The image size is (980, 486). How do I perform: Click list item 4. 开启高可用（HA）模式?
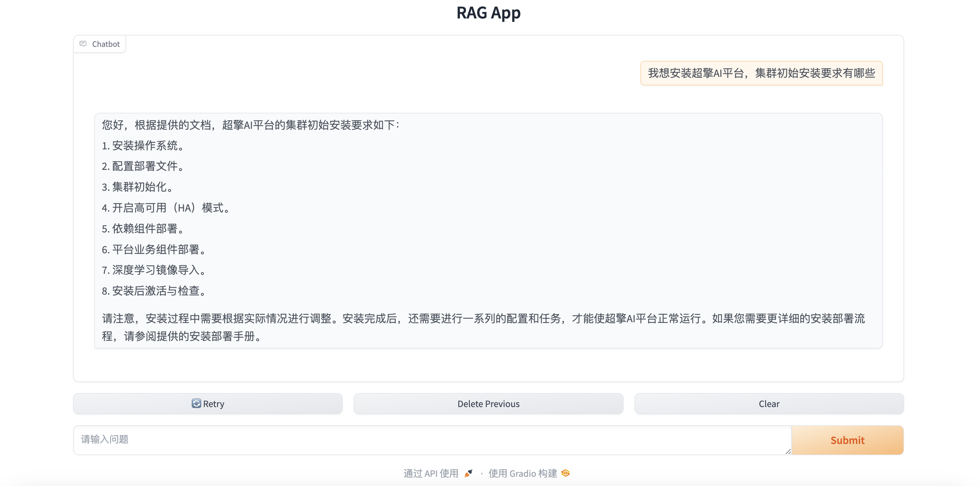point(166,208)
